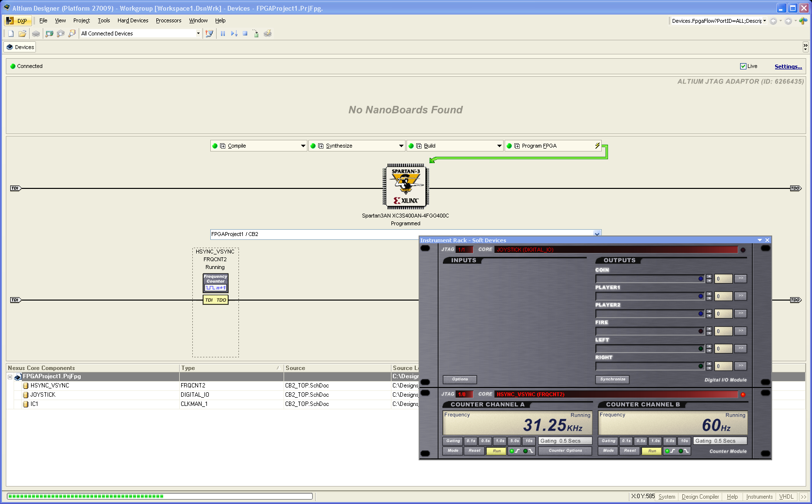Viewport: 812px width, 504px height.
Task: Click the Spartan-3 Xilinx FPGA device icon
Action: (x=406, y=186)
